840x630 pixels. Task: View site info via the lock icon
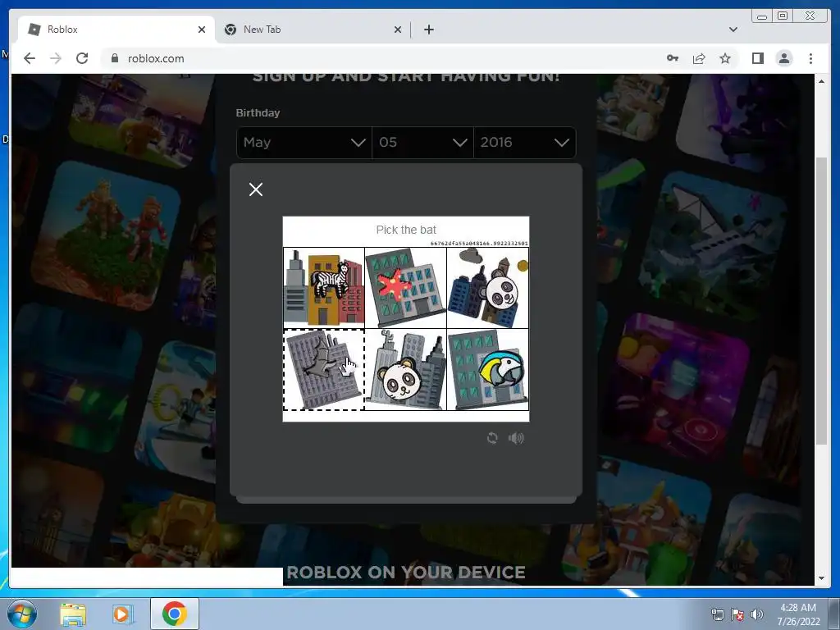[x=114, y=58]
